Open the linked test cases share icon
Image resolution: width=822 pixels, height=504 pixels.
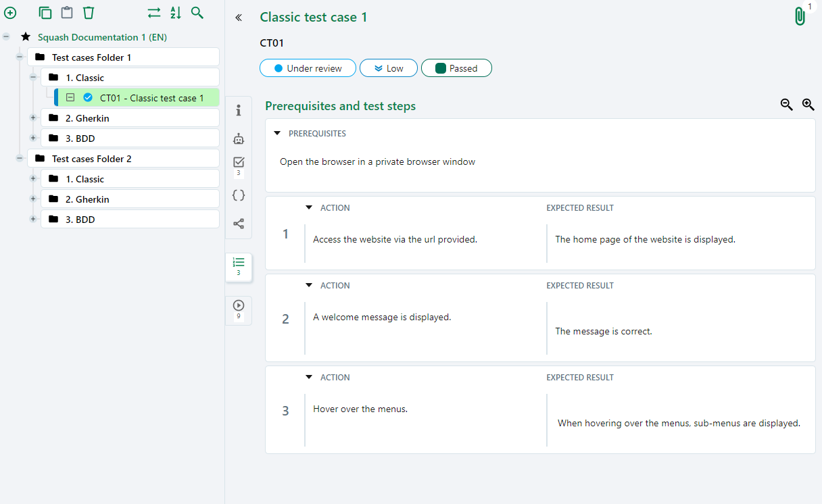[x=239, y=223]
